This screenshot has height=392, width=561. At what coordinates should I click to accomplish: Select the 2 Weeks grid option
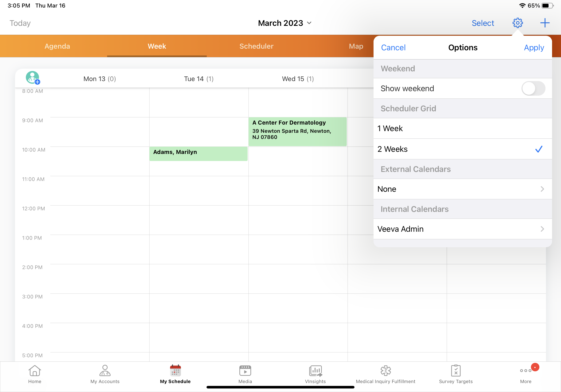pos(462,149)
